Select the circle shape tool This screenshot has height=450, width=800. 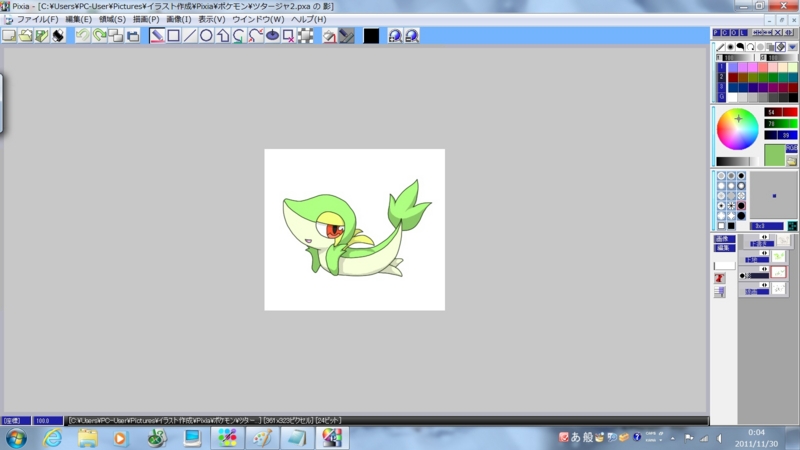coord(206,36)
